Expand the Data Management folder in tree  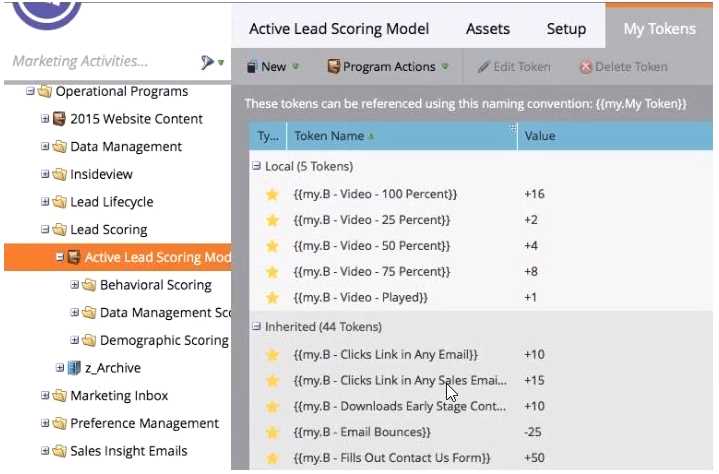[45, 147]
